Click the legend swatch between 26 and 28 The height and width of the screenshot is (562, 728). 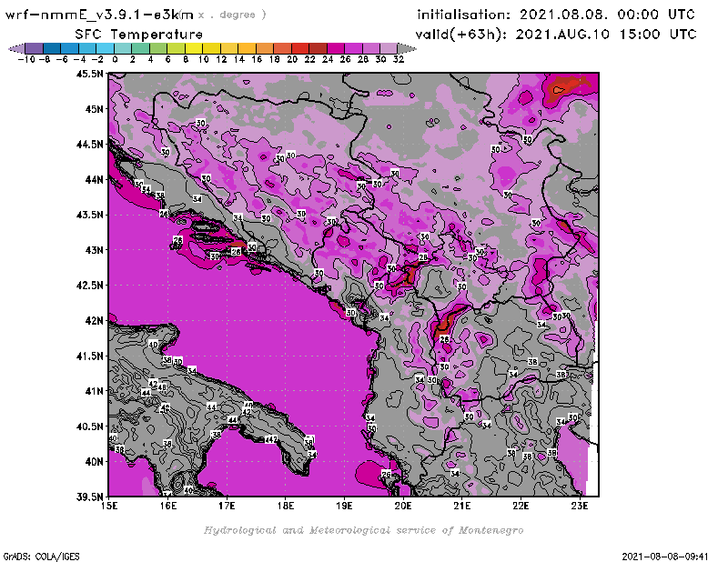353,48
